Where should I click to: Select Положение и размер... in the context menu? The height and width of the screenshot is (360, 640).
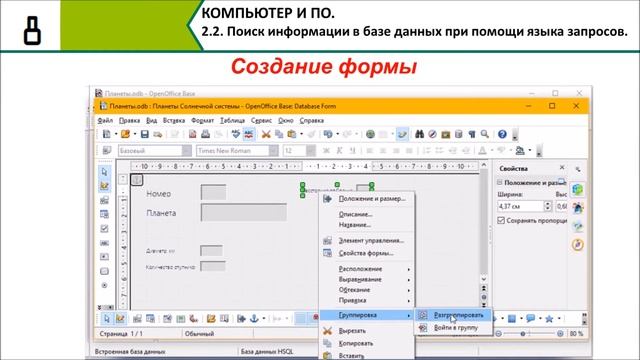click(x=367, y=199)
